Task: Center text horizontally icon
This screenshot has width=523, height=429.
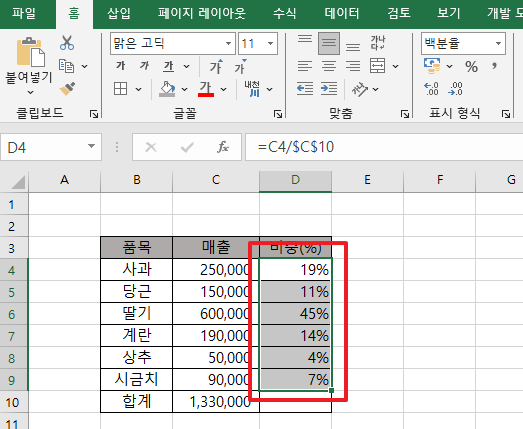Action: [329, 66]
